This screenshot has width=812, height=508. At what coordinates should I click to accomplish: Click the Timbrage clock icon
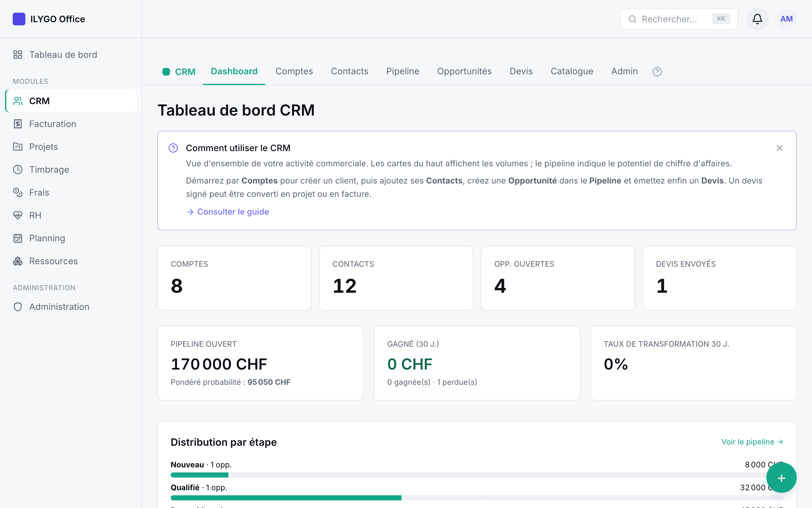point(18,169)
